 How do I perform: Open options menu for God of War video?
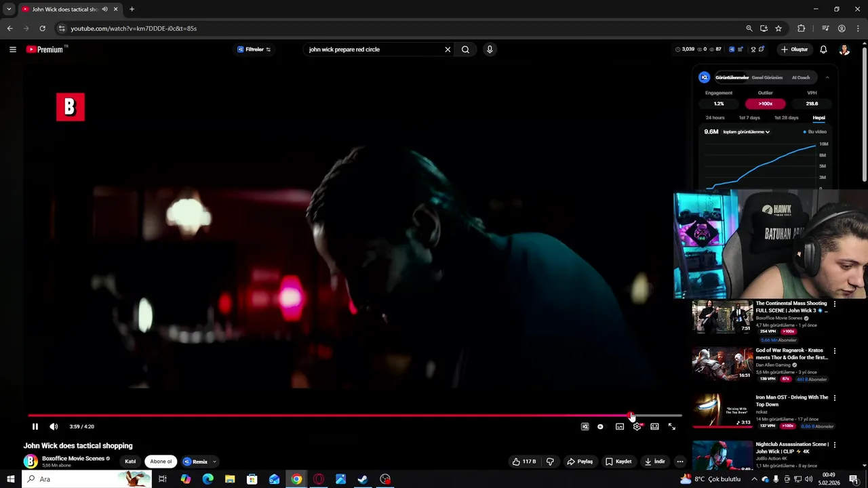tap(835, 351)
